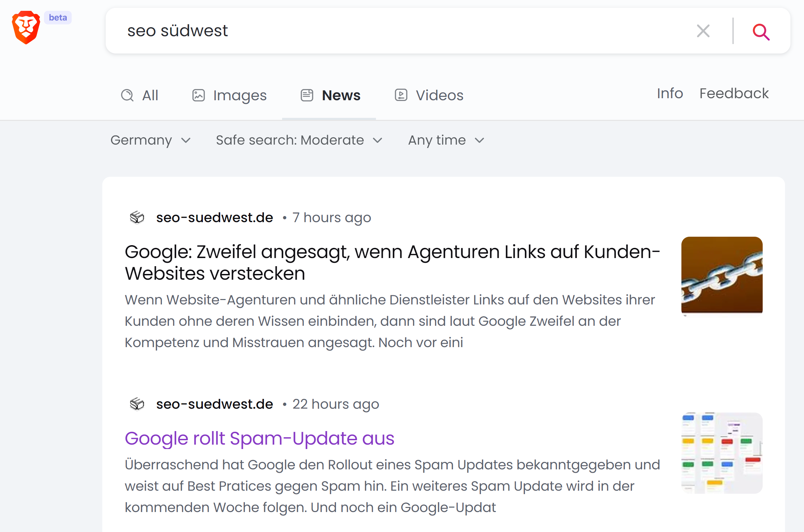Click the seo-suedwest.de favicon on first result
The width and height of the screenshot is (804, 532).
(x=137, y=217)
